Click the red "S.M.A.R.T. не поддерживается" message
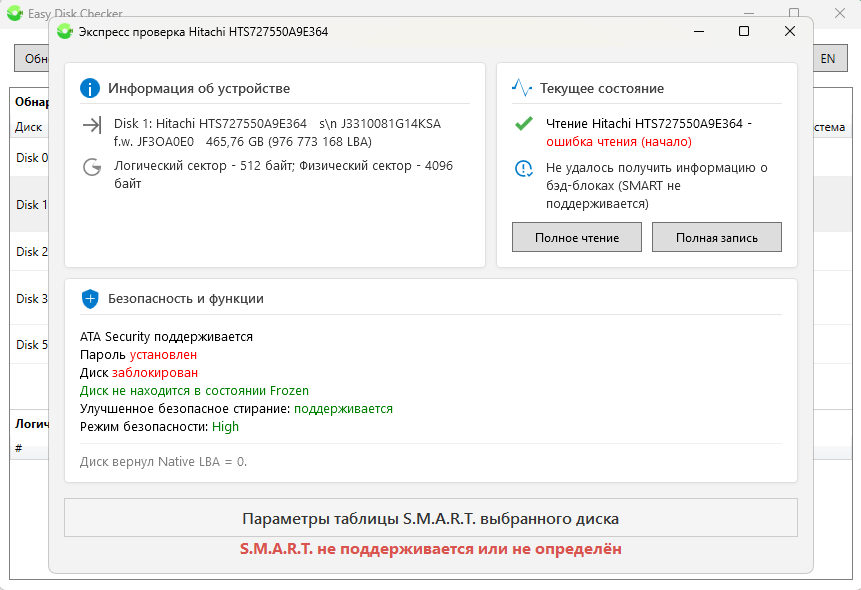Viewport: 861px width, 590px height. (430, 549)
